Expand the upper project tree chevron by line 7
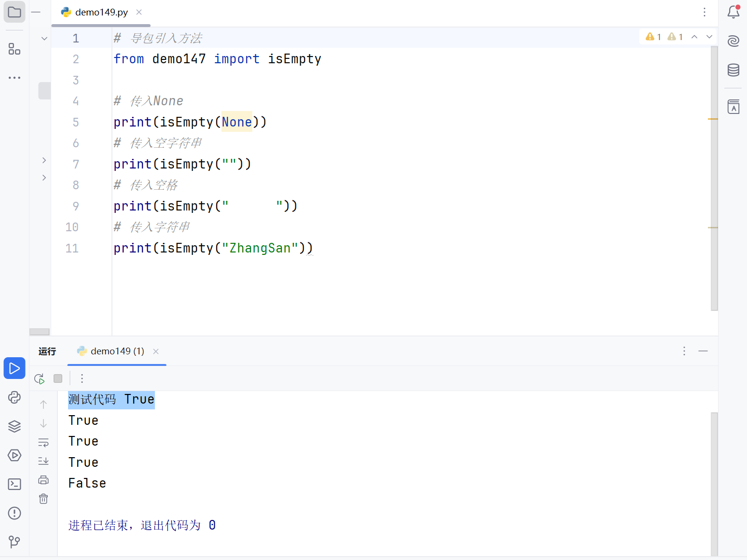 pos(44,160)
